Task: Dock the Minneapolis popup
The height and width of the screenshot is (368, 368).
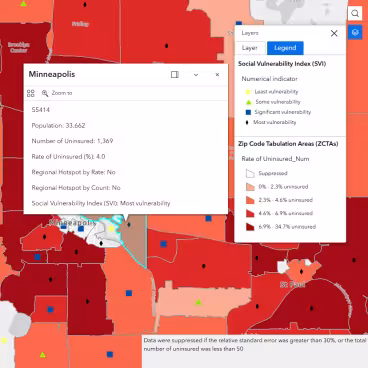Action: pyautogui.click(x=175, y=75)
